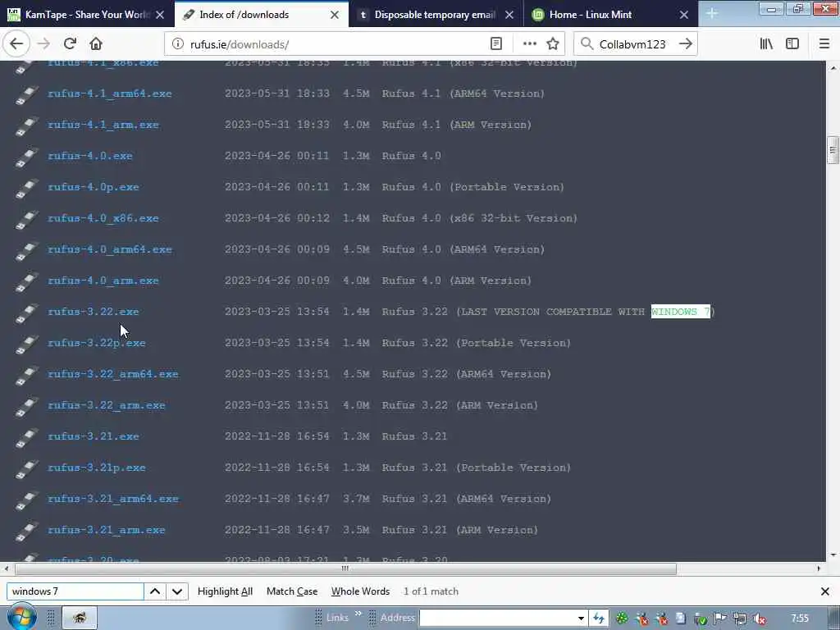Viewport: 840px width, 630px height.
Task: Open rufus-3.21p.exe link
Action: (x=97, y=468)
